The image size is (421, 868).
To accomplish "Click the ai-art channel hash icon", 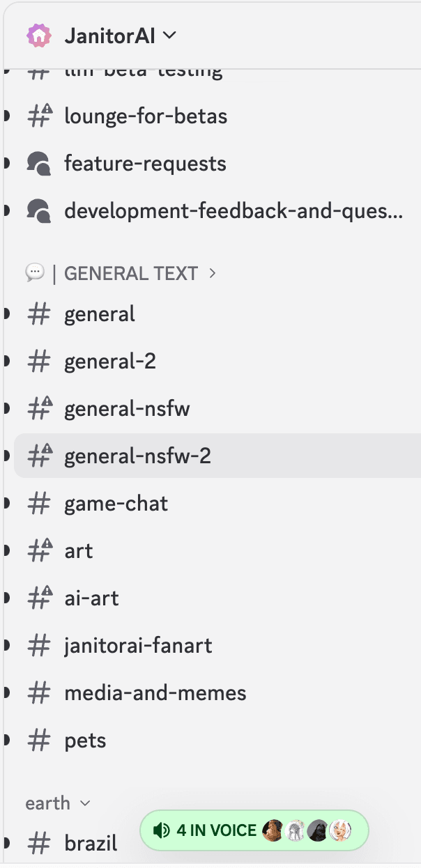I will coord(40,598).
